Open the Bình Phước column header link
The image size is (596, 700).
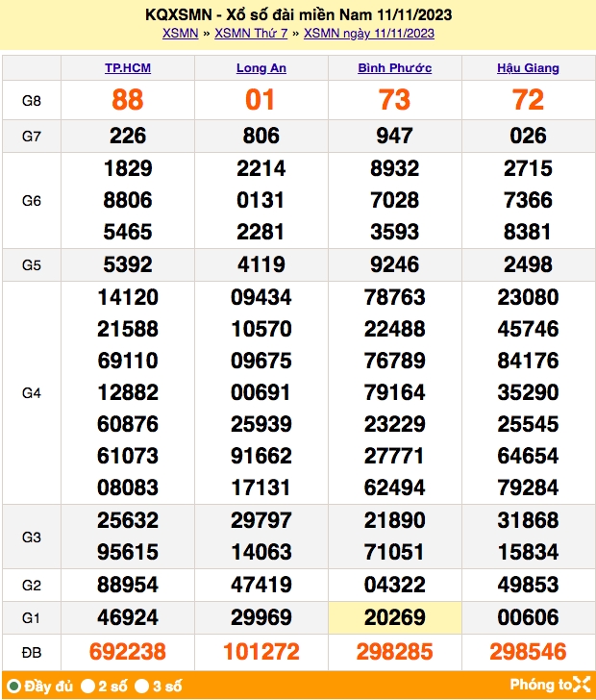point(395,68)
